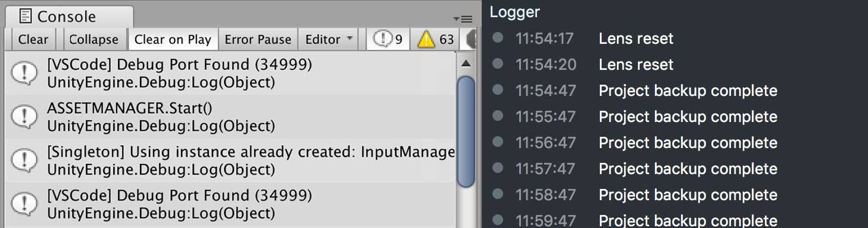Toggle Collapse for console messages
Viewport: 868px width, 228px height.
(x=94, y=40)
